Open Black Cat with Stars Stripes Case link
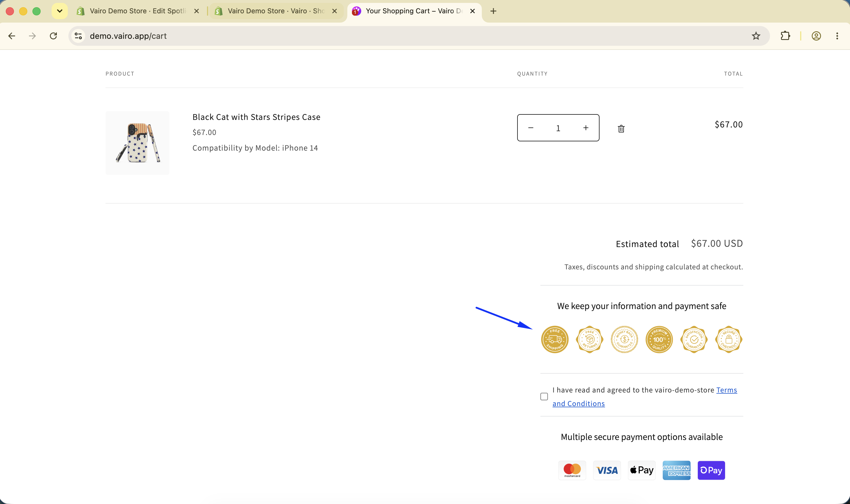This screenshot has height=504, width=850. [256, 117]
